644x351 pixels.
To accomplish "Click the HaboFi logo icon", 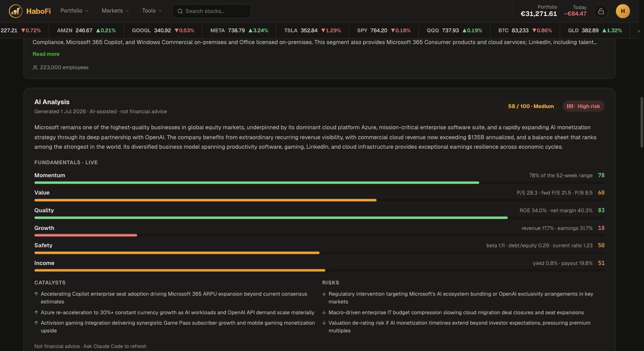I will click(x=16, y=11).
